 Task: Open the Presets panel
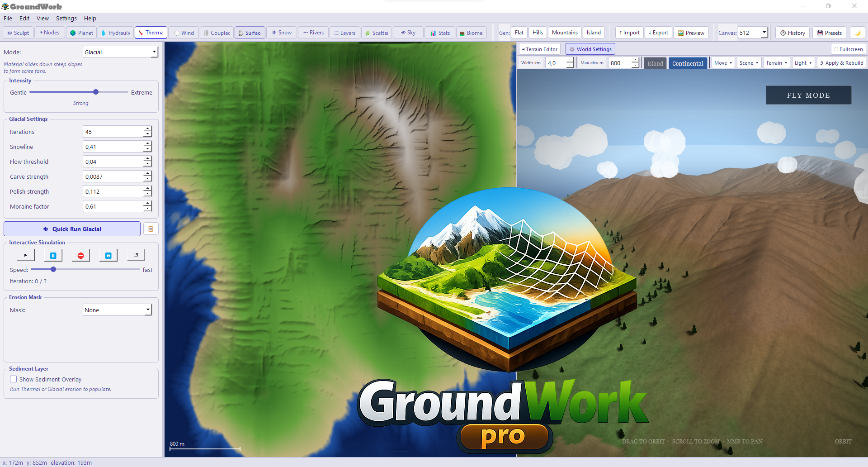830,33
